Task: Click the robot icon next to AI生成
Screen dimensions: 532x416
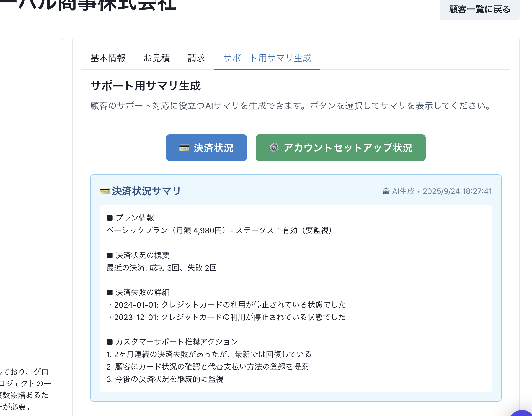Action: click(386, 191)
